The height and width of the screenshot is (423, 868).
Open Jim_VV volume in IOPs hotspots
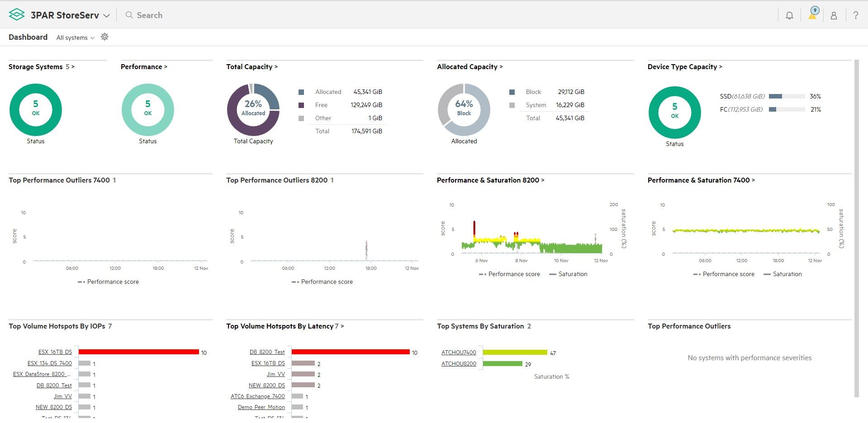click(x=63, y=396)
